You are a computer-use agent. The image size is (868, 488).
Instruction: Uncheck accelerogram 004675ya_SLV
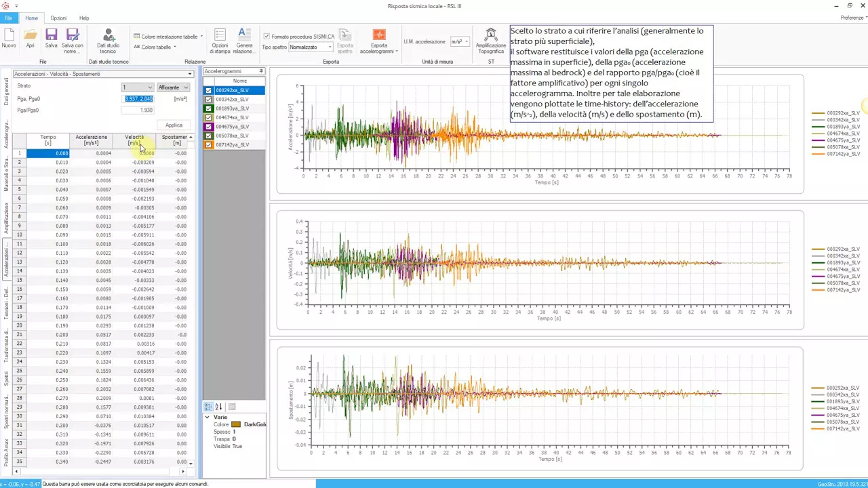tap(209, 127)
